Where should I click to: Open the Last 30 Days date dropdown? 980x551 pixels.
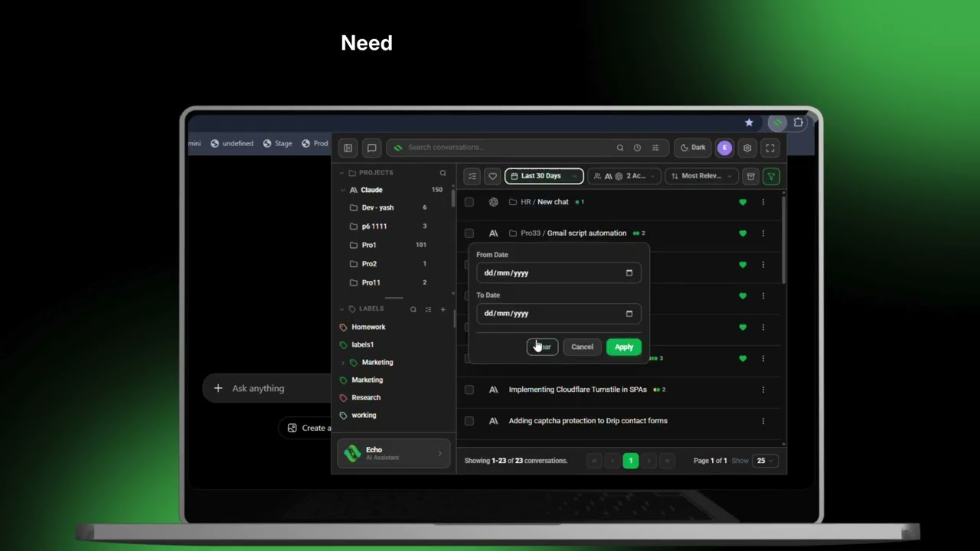pos(544,176)
